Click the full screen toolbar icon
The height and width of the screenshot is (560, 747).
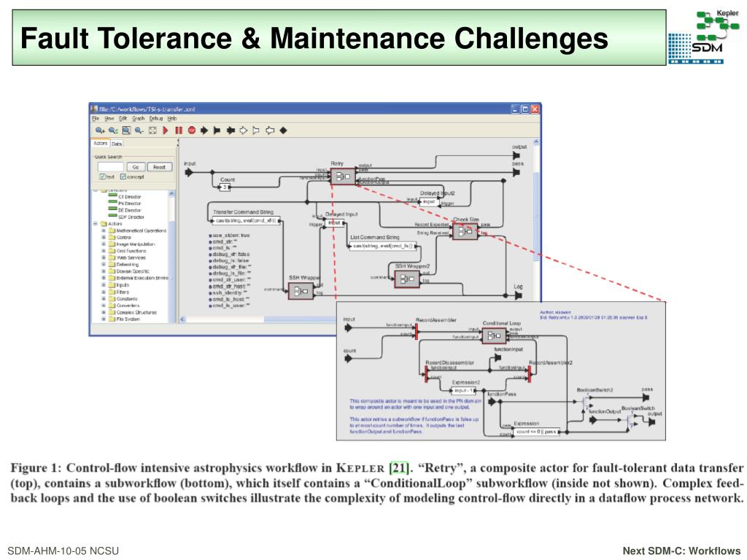coord(152,131)
